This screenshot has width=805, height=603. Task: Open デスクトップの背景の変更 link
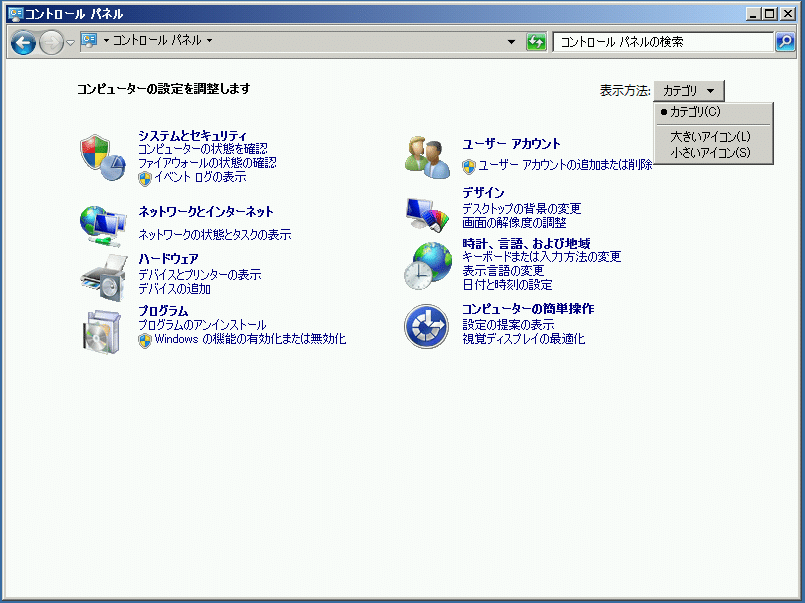pyautogui.click(x=522, y=208)
